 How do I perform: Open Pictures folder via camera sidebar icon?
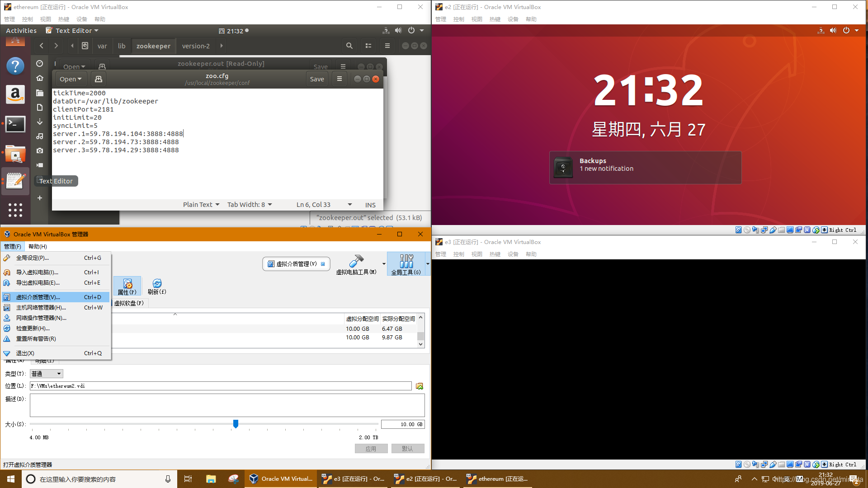click(40, 150)
